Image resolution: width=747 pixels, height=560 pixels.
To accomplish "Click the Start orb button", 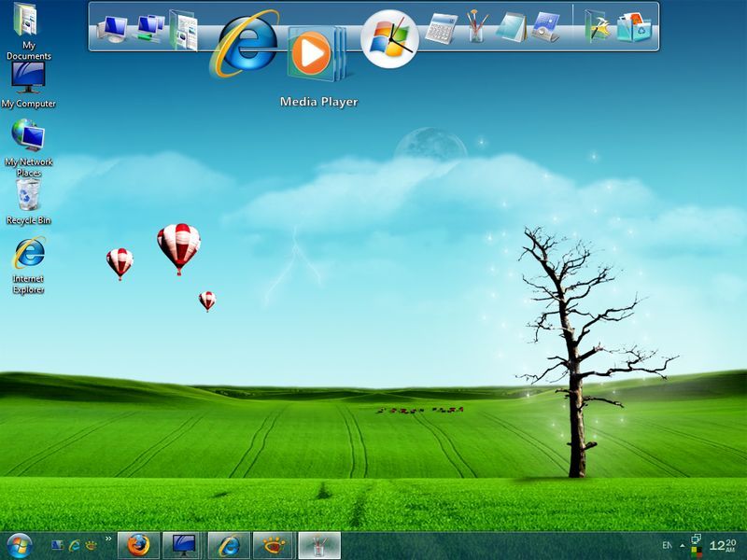I will (x=19, y=546).
